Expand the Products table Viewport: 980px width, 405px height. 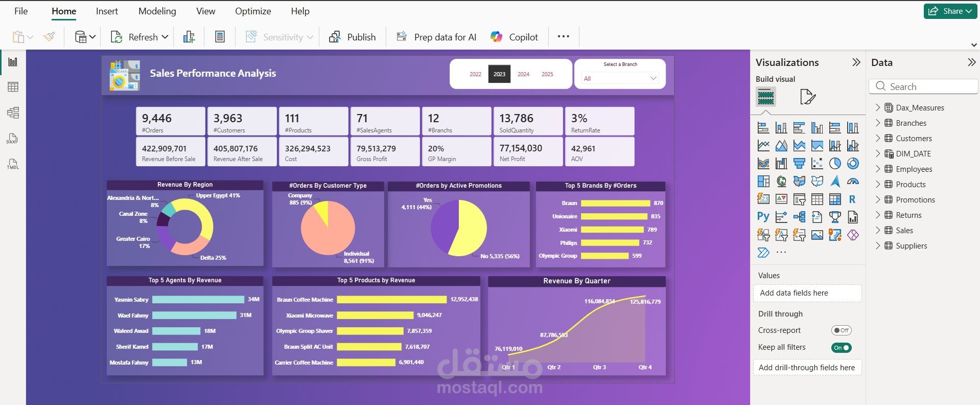(x=878, y=184)
